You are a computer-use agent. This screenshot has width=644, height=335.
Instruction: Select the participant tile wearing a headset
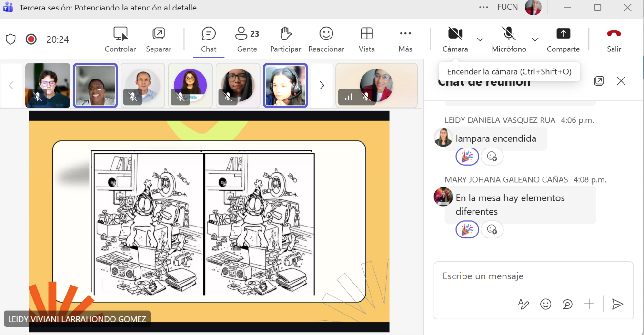tap(285, 86)
